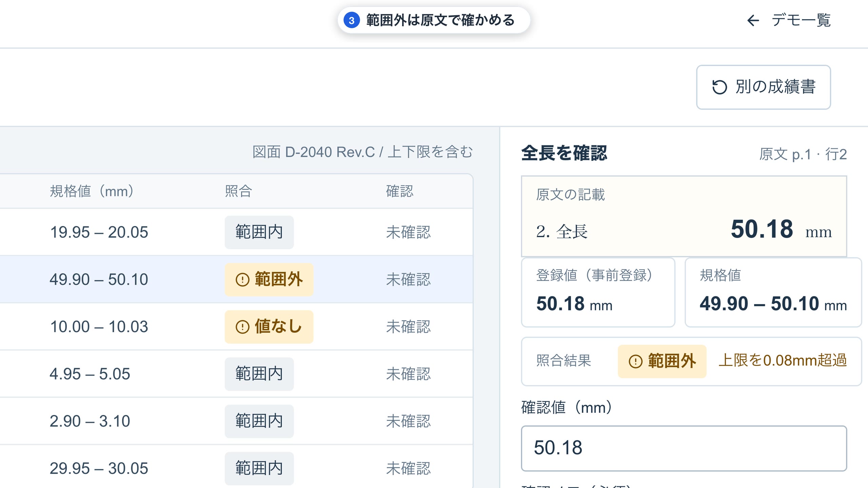Click the 規格値 49.90 – 50.10 mm card
868x488 pixels.
tap(773, 292)
